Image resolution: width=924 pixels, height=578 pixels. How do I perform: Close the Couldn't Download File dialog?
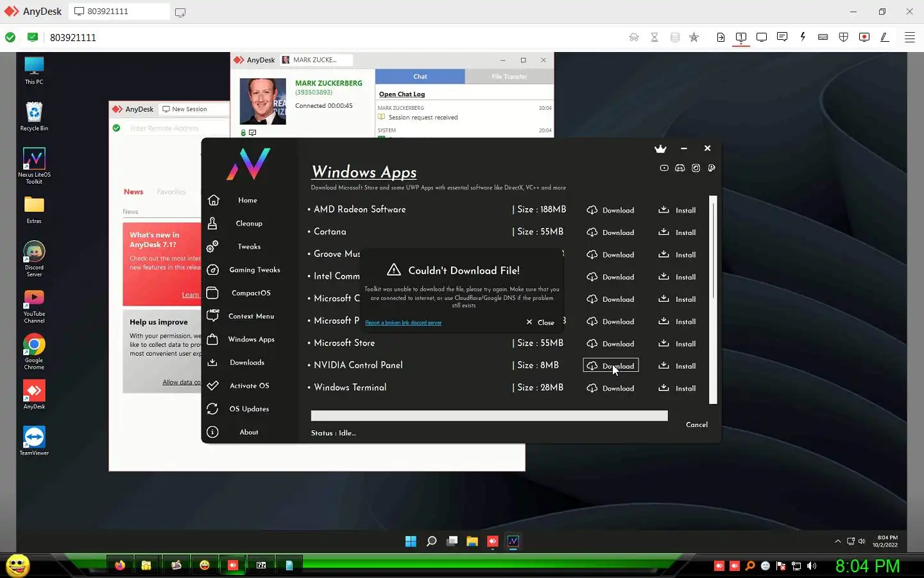[540, 322]
